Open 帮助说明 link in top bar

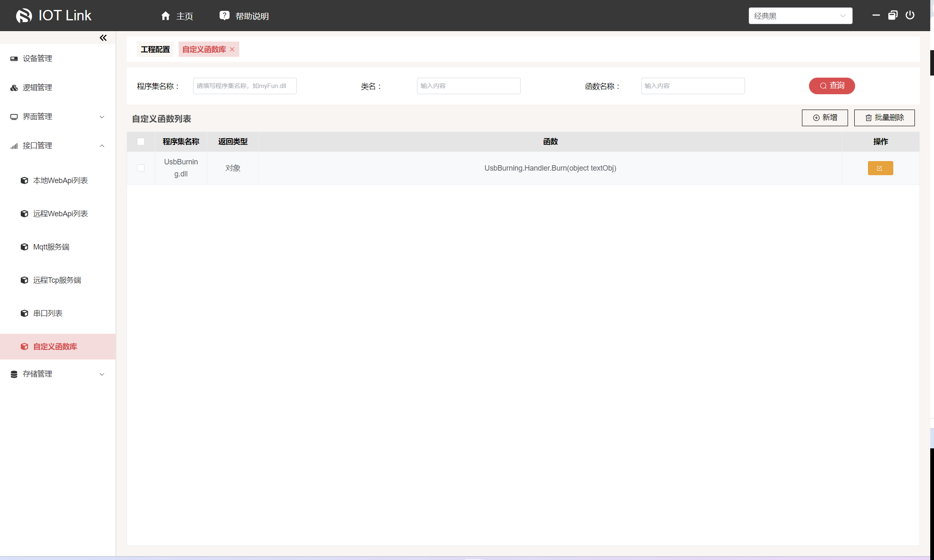pos(252,16)
